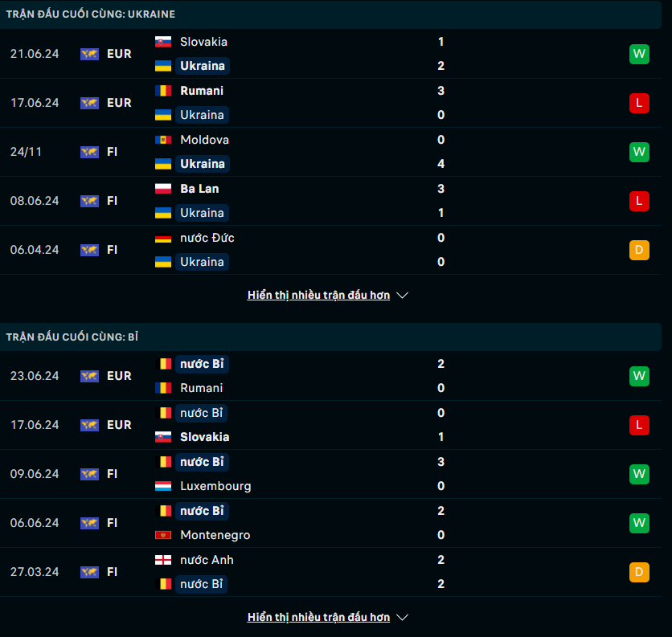Click the Moldova flag icon

[163, 140]
